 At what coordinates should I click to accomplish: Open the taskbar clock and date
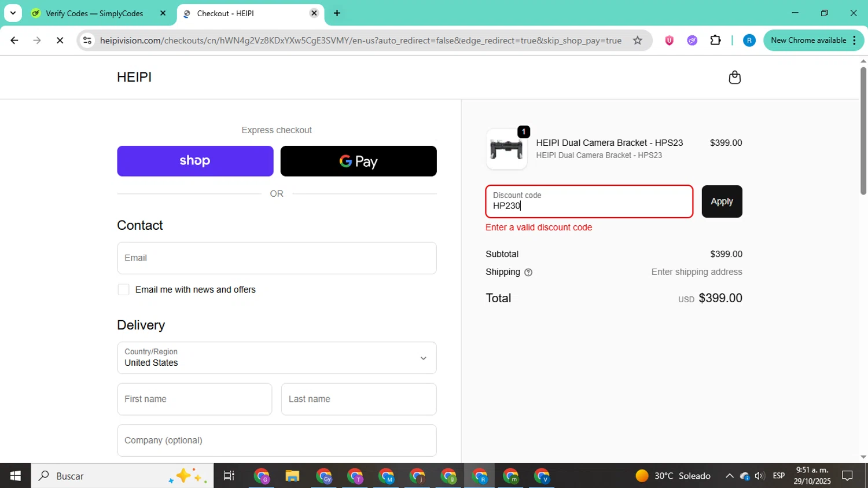pos(812,476)
